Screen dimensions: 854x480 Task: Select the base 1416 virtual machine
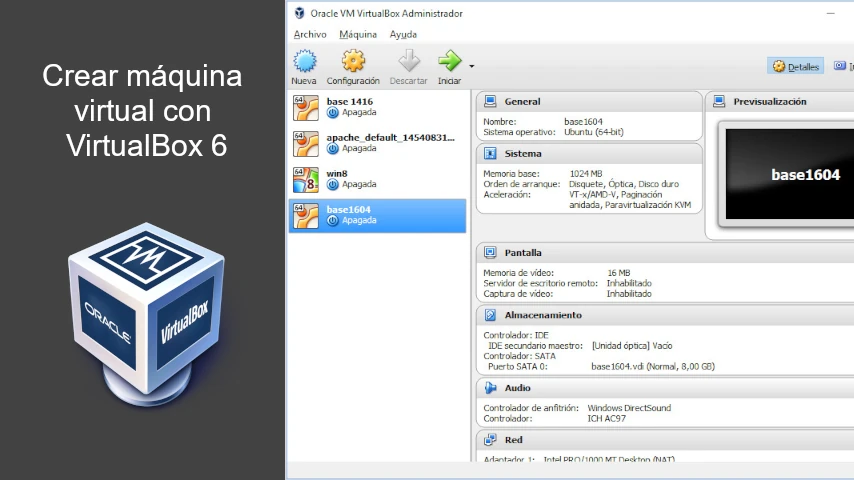click(377, 107)
